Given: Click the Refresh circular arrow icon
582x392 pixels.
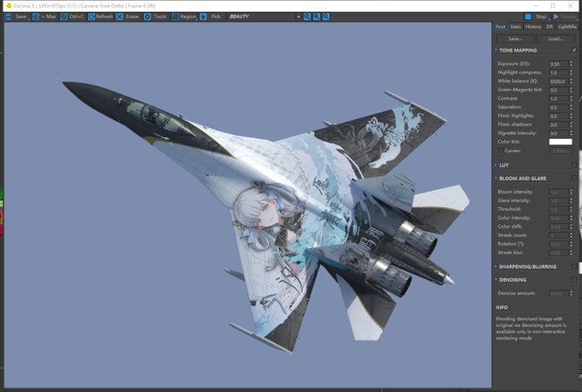Looking at the screenshot, I should [x=92, y=17].
